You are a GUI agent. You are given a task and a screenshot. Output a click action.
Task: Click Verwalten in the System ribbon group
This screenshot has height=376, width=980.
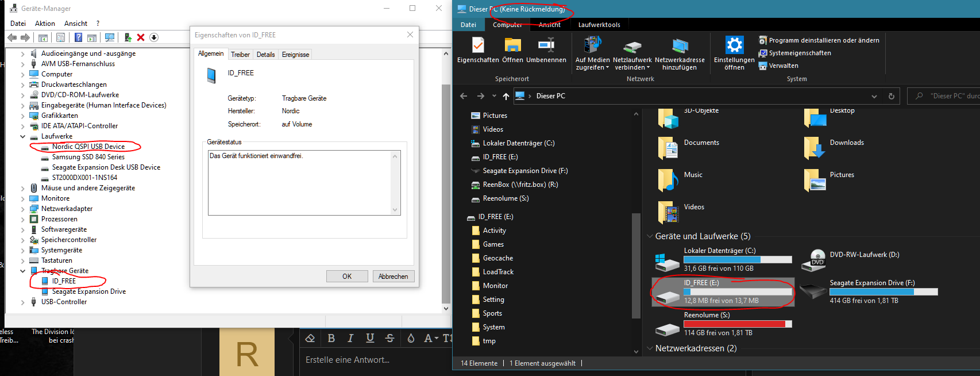[778, 66]
